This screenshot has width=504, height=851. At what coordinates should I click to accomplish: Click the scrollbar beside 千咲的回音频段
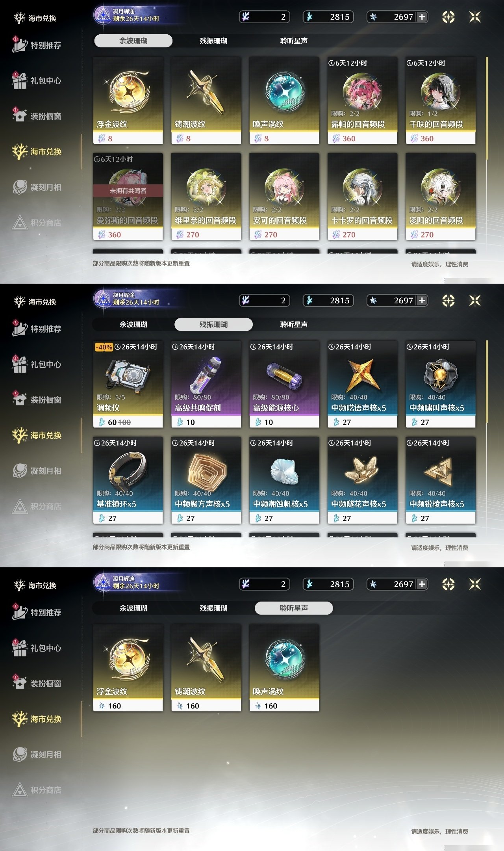(x=487, y=108)
